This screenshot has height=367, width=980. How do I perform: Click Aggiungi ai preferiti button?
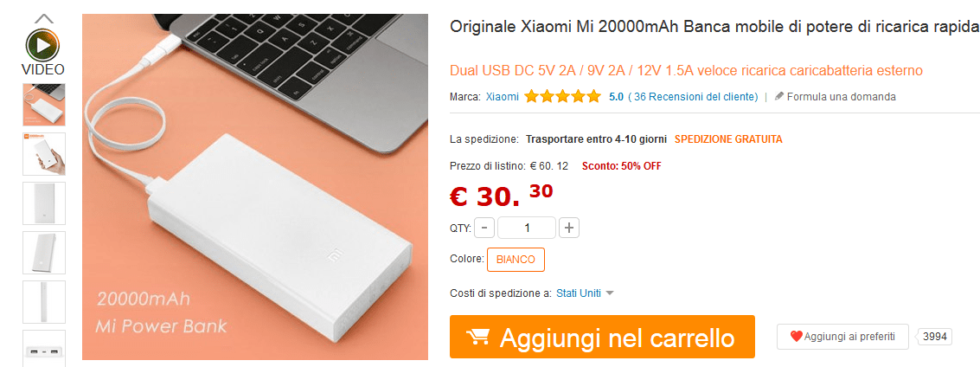842,337
